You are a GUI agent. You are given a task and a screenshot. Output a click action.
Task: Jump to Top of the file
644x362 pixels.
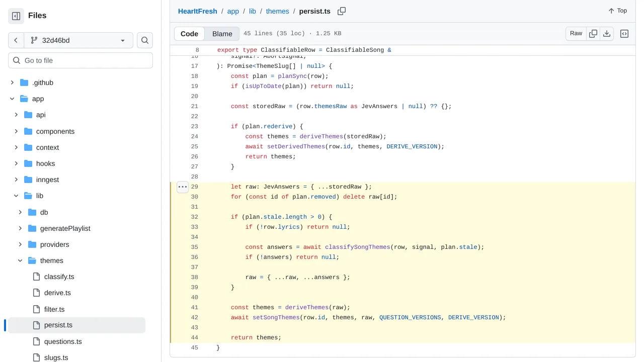[617, 11]
